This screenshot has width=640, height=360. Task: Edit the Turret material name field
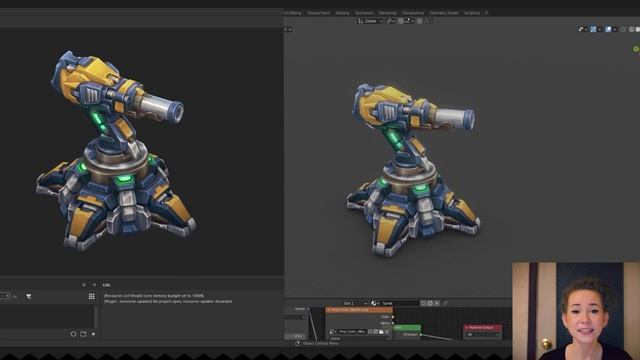coord(399,303)
